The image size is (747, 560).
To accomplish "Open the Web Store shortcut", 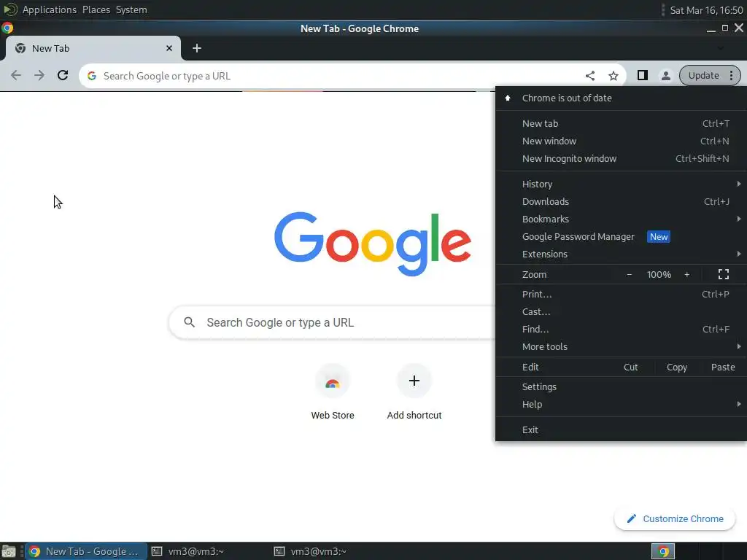I will [x=333, y=392].
